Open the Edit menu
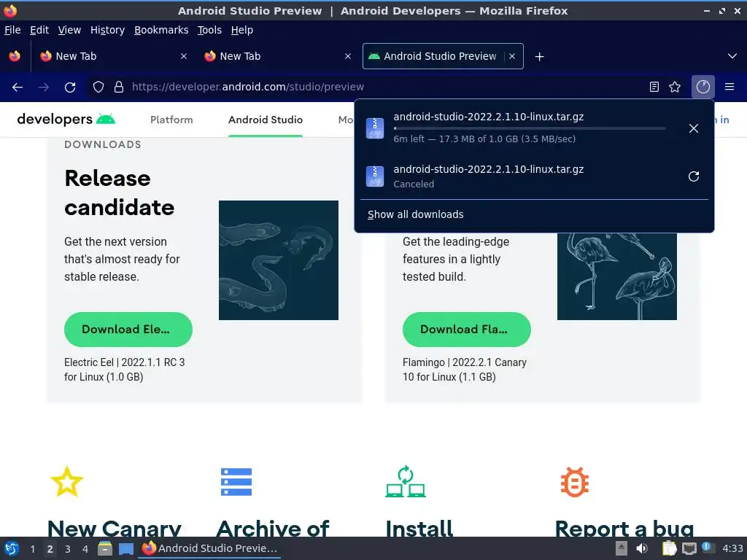747x560 pixels. pyautogui.click(x=39, y=30)
